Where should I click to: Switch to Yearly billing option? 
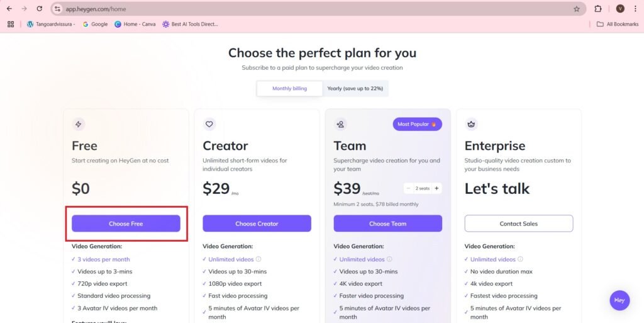(x=355, y=88)
